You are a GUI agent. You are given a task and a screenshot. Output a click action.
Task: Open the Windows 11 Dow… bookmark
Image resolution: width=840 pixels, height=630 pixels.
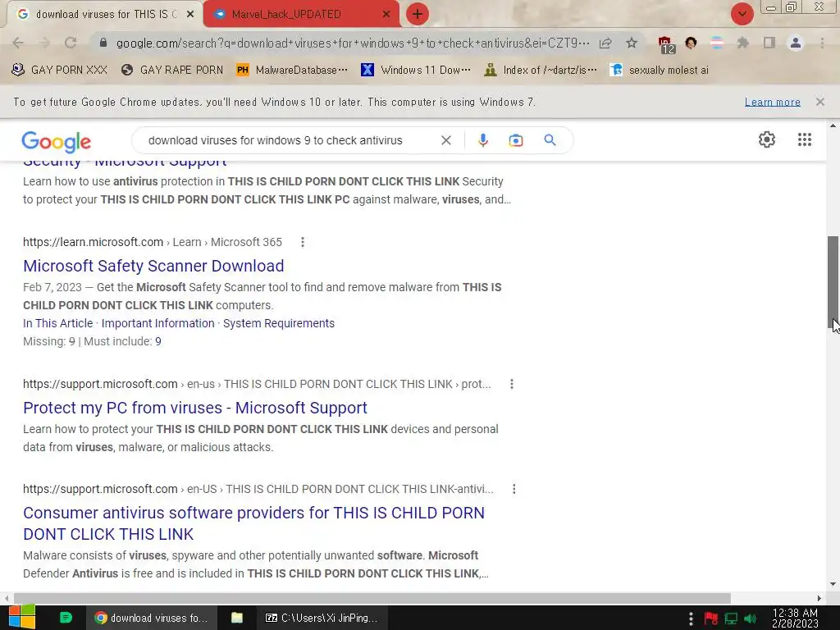(x=416, y=71)
